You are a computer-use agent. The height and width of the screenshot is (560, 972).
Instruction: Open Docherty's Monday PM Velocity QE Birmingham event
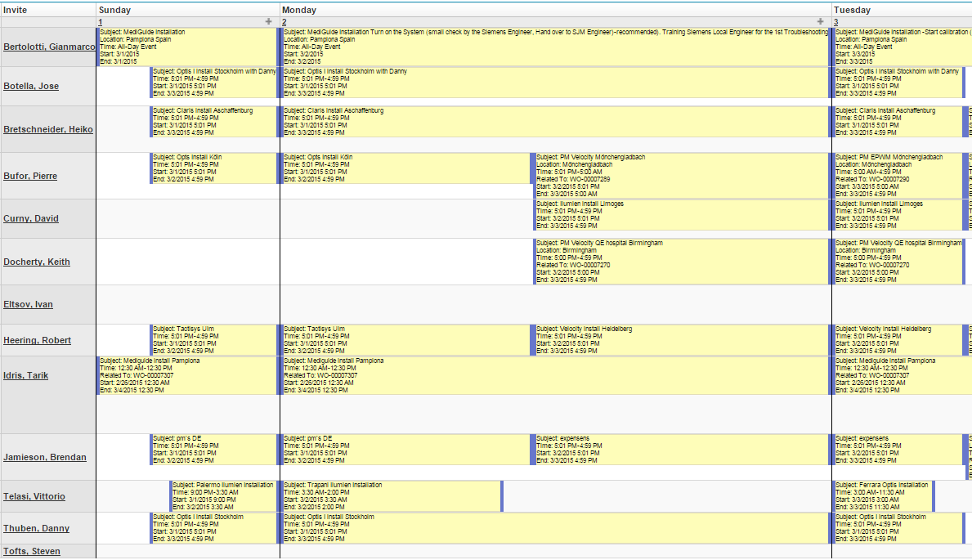[681, 262]
